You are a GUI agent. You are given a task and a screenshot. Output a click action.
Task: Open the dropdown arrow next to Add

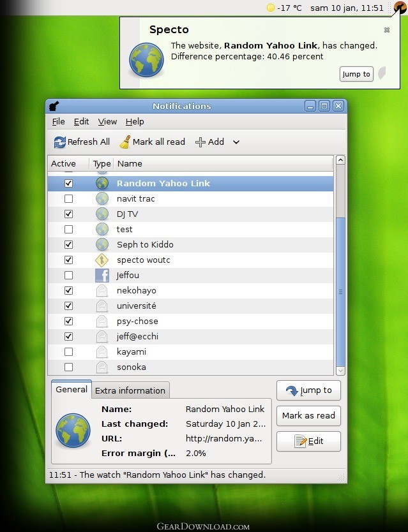[x=236, y=142]
